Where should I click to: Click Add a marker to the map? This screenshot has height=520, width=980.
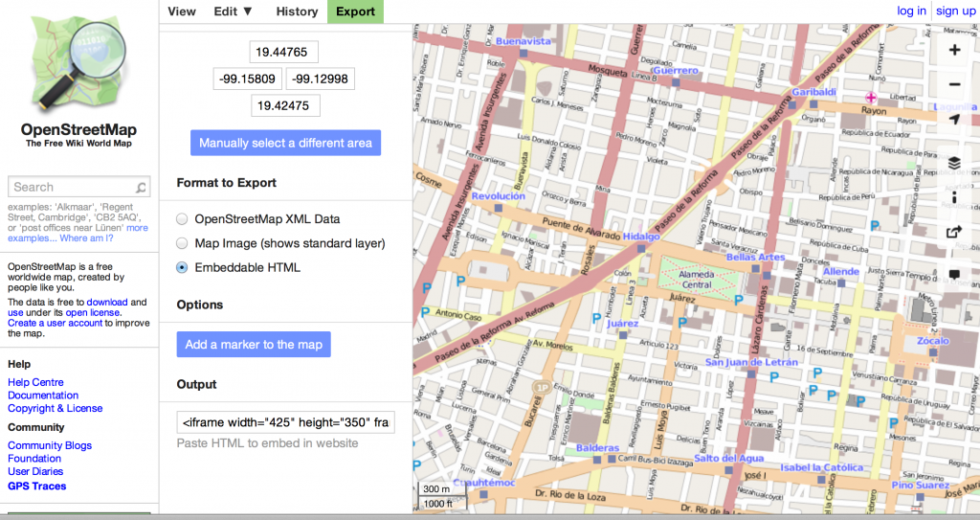pos(254,344)
